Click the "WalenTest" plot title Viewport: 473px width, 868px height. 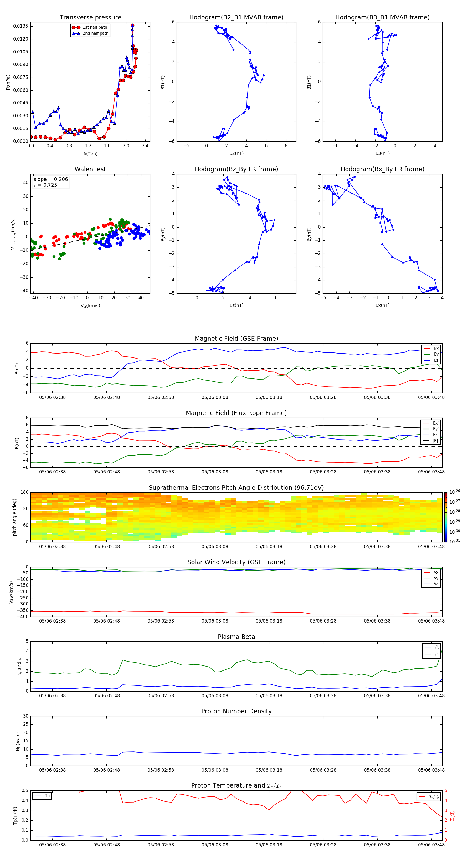coord(90,169)
